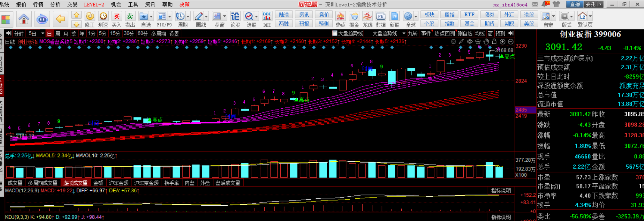The height and width of the screenshot is (221, 644).
Task: Click the 3168.68 high-point price marker
Action: 504,50
